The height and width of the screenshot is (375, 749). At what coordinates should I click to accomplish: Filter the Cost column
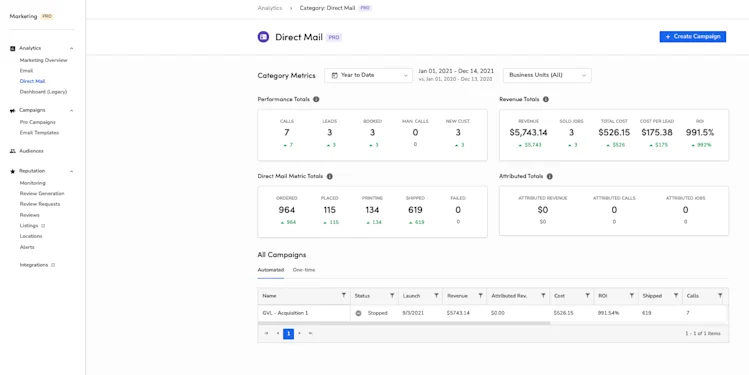click(587, 296)
